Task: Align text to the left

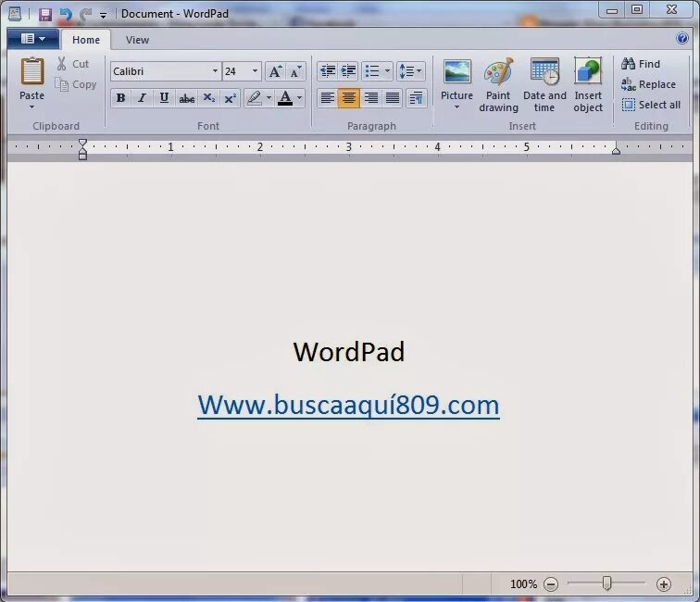Action: click(327, 98)
